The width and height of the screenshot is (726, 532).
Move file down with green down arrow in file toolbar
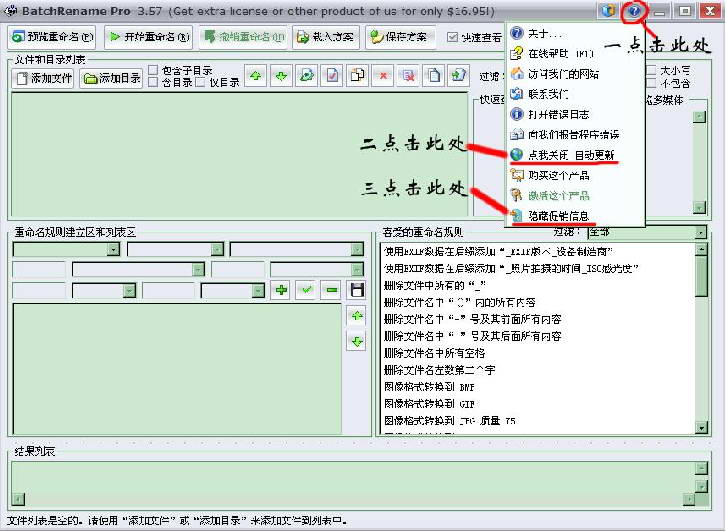[x=281, y=76]
